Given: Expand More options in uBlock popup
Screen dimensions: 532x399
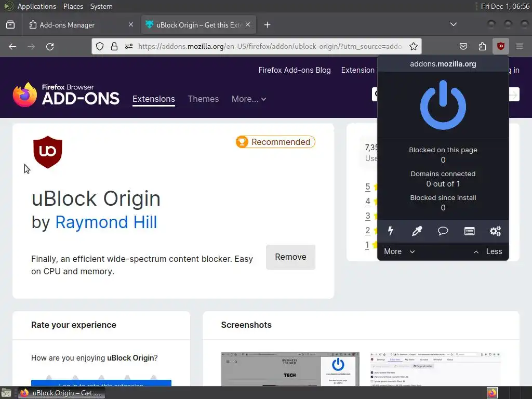Looking at the screenshot, I should click(x=400, y=251).
